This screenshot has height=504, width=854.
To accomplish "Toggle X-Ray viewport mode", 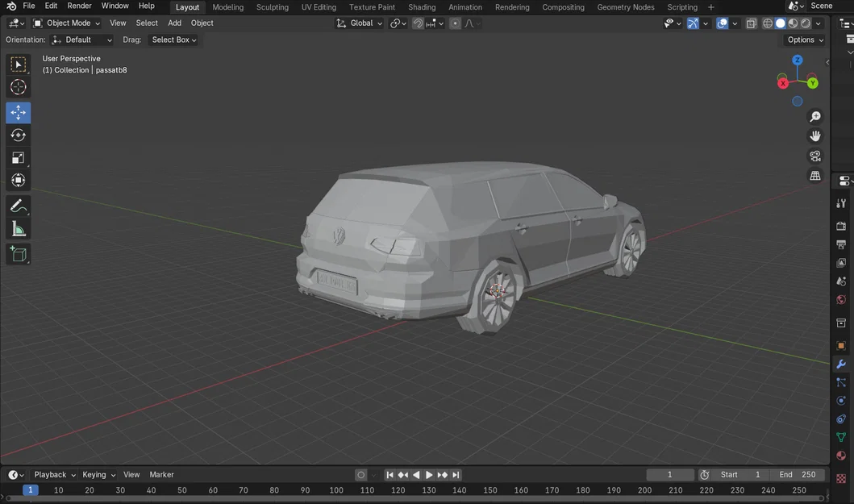I will [x=752, y=23].
